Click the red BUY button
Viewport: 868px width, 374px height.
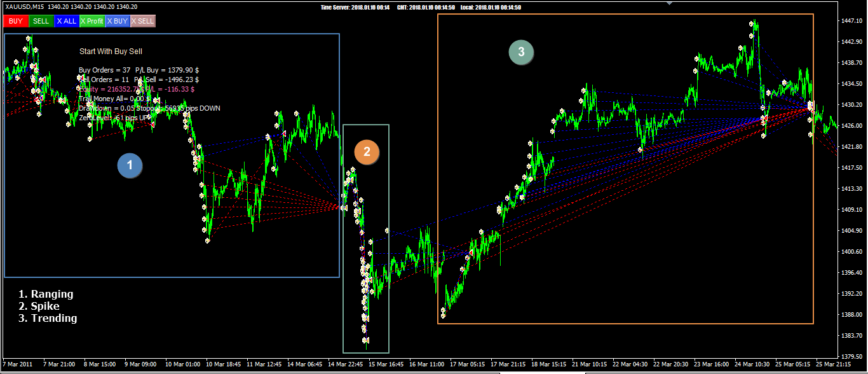16,21
